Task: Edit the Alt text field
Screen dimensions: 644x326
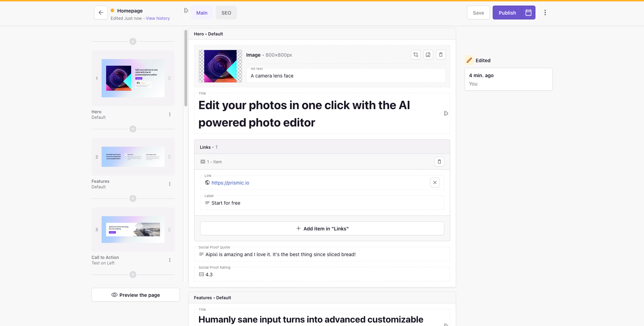Action: 346,76
